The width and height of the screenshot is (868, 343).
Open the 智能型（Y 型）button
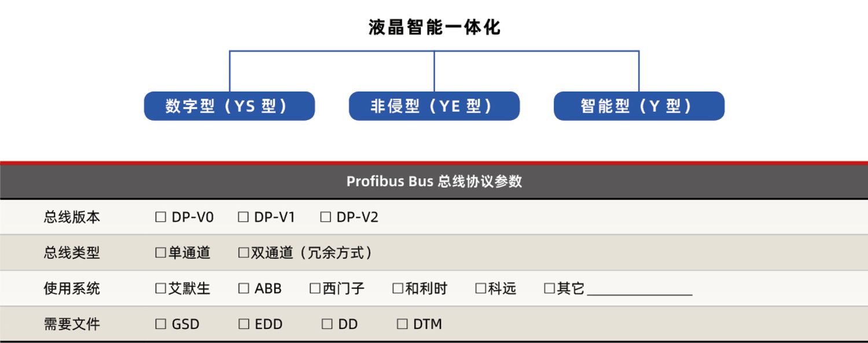coord(639,106)
